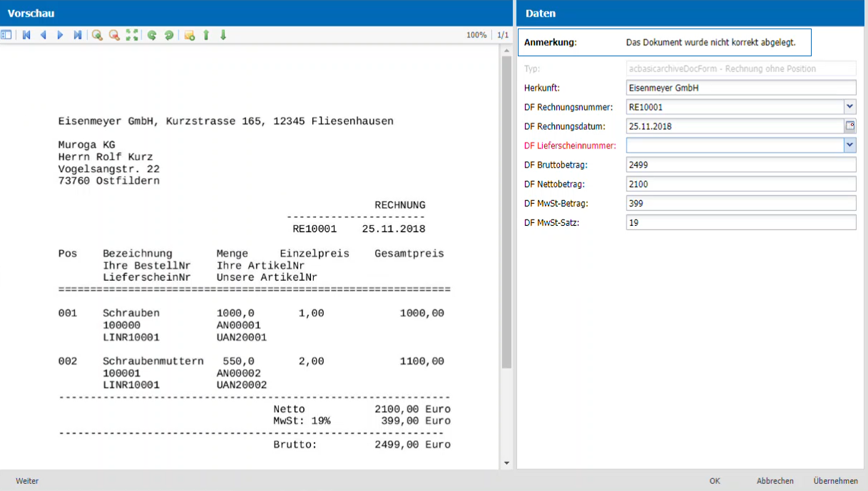Click the Schraubenmuttern item in the invoice
This screenshot has width=868, height=491.
click(x=153, y=361)
